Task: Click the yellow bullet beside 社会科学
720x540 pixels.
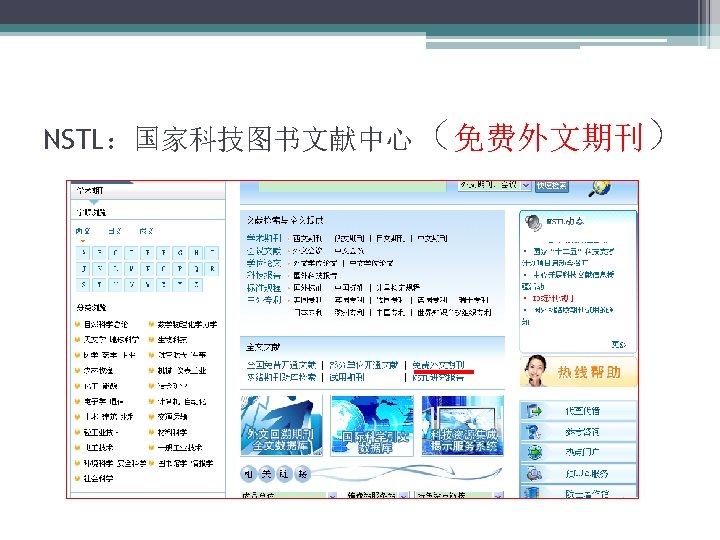Action: 78,478
